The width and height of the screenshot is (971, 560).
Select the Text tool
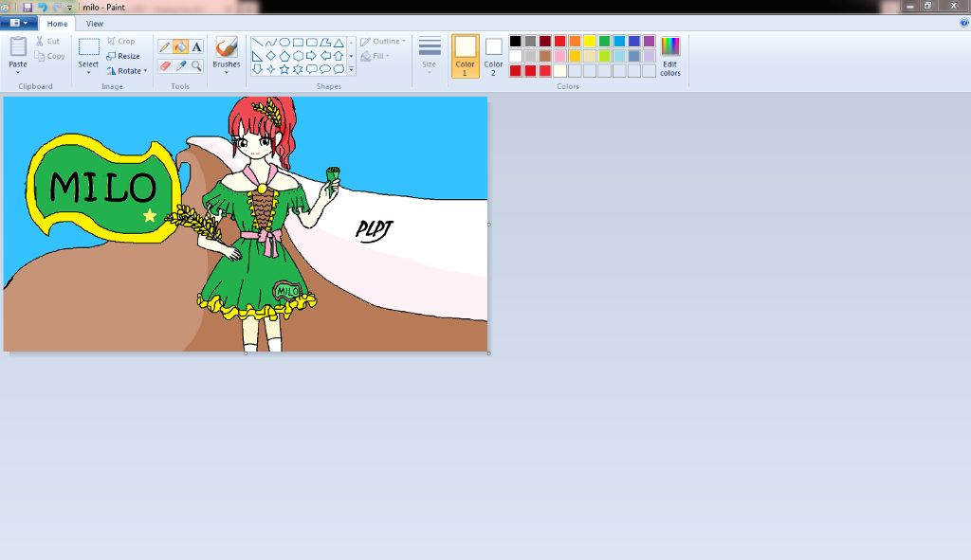point(196,47)
